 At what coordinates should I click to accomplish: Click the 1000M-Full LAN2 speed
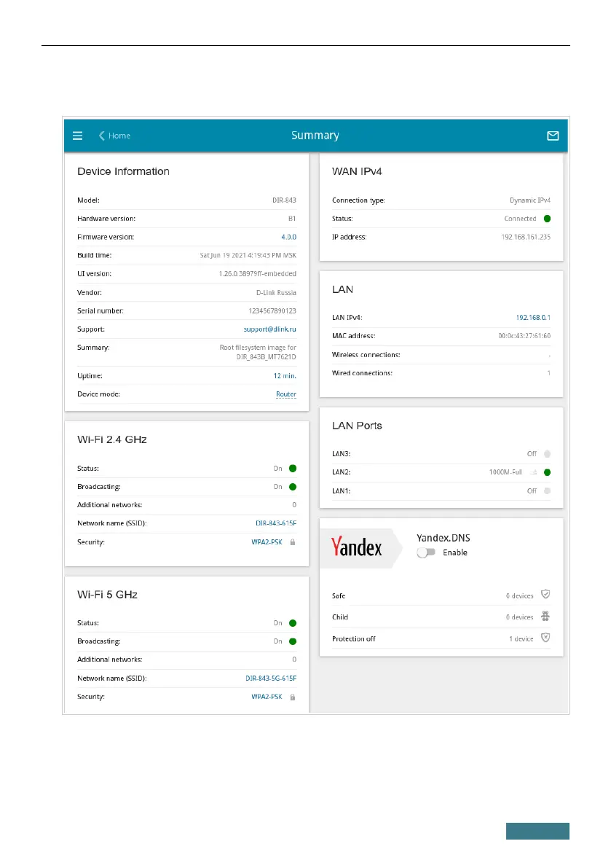[x=505, y=472]
